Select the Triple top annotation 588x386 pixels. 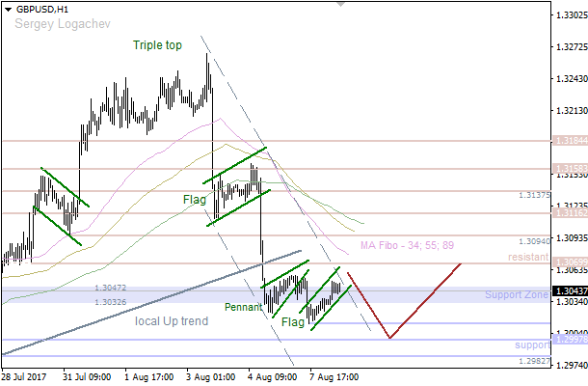(x=158, y=45)
